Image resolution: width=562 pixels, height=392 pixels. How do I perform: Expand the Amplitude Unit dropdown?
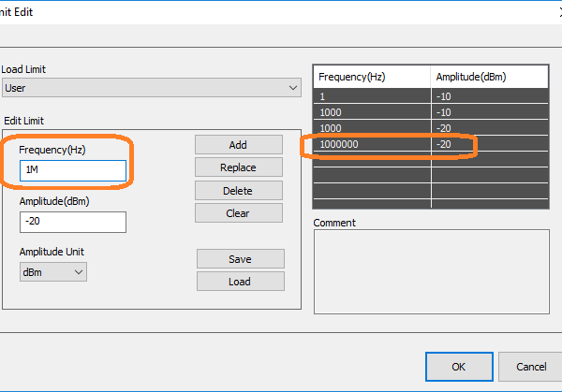[53, 271]
